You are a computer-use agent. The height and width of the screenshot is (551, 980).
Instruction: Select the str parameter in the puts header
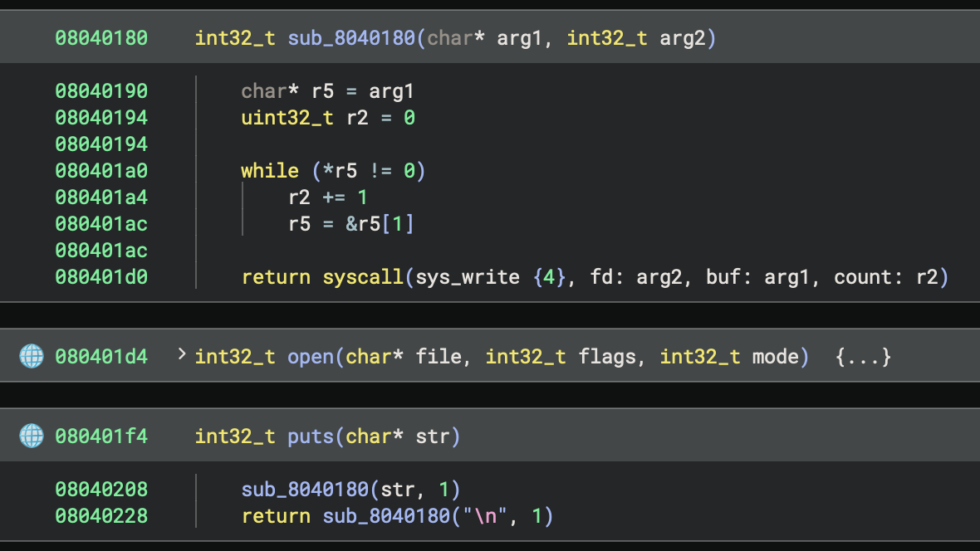pos(432,436)
